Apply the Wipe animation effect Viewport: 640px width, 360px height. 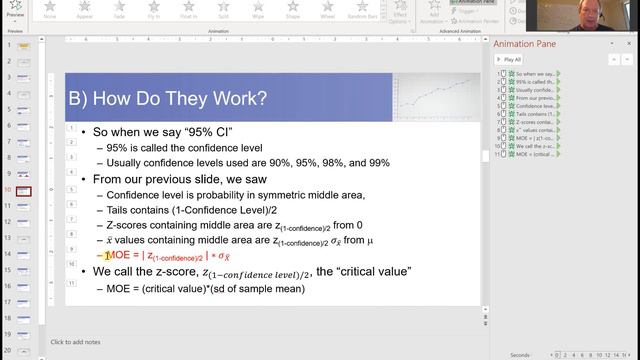point(258,10)
